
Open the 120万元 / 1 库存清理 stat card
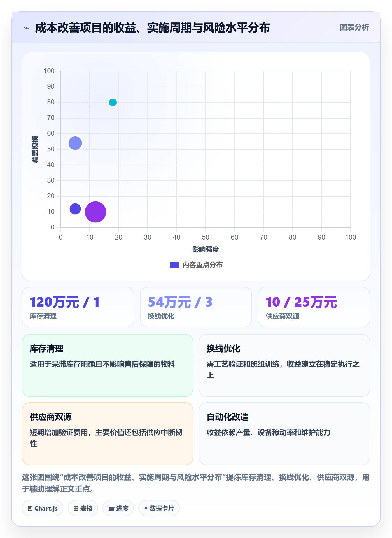coord(78,307)
